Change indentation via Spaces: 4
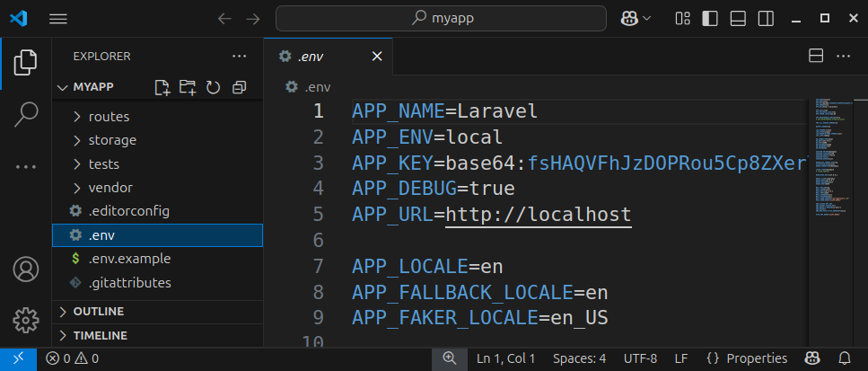 tap(579, 358)
